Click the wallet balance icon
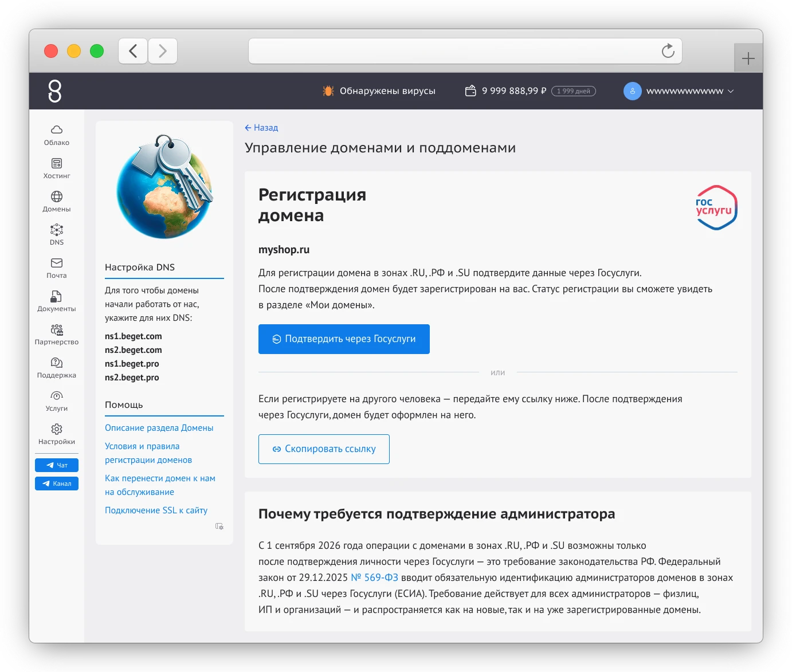792x672 pixels. (471, 91)
